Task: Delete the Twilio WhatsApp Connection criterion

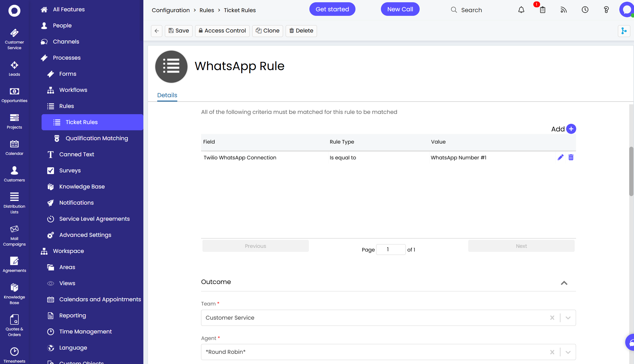Action: point(571,157)
